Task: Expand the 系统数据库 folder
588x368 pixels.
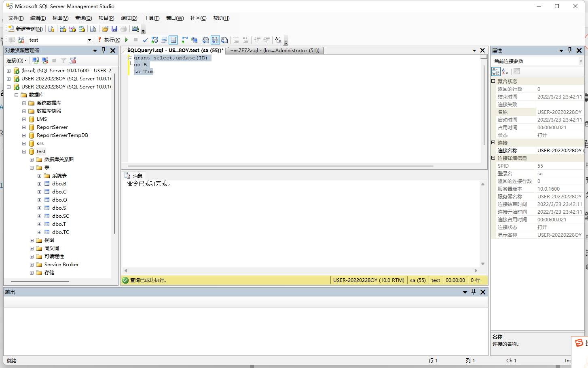Action: [24, 103]
